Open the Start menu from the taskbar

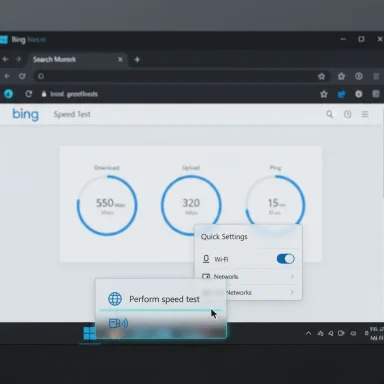(x=89, y=333)
